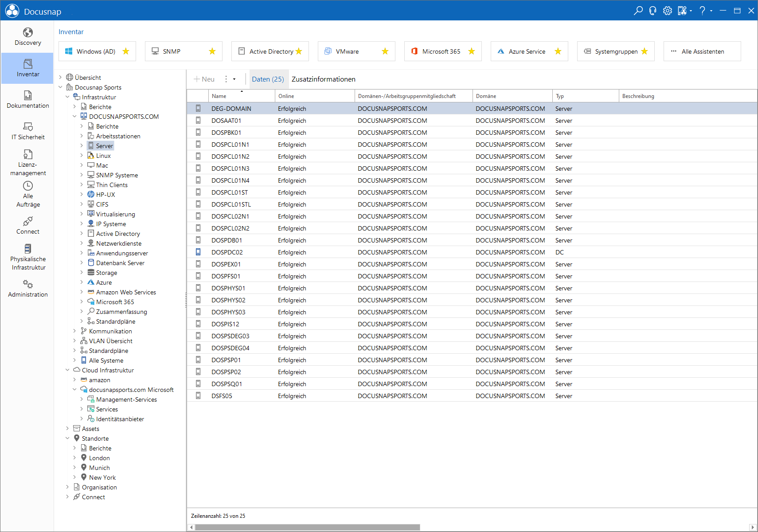The width and height of the screenshot is (758, 532).
Task: Expand the Assets tree node
Action: [67, 429]
